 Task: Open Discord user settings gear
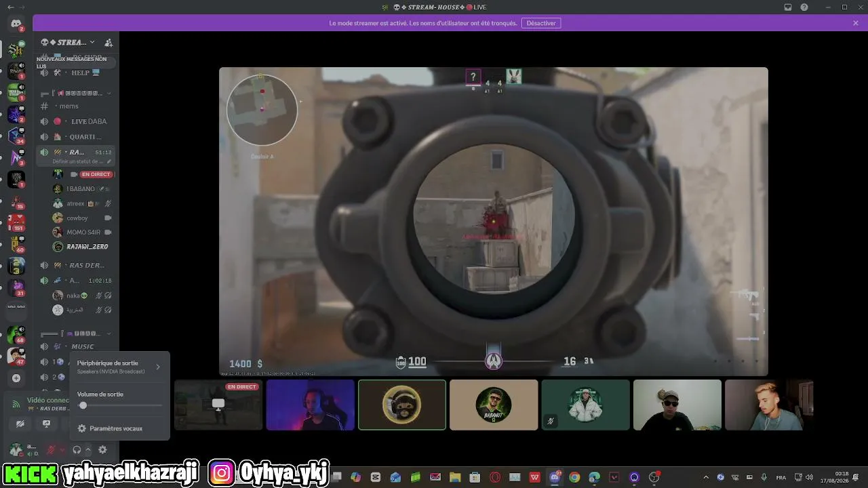pos(102,450)
